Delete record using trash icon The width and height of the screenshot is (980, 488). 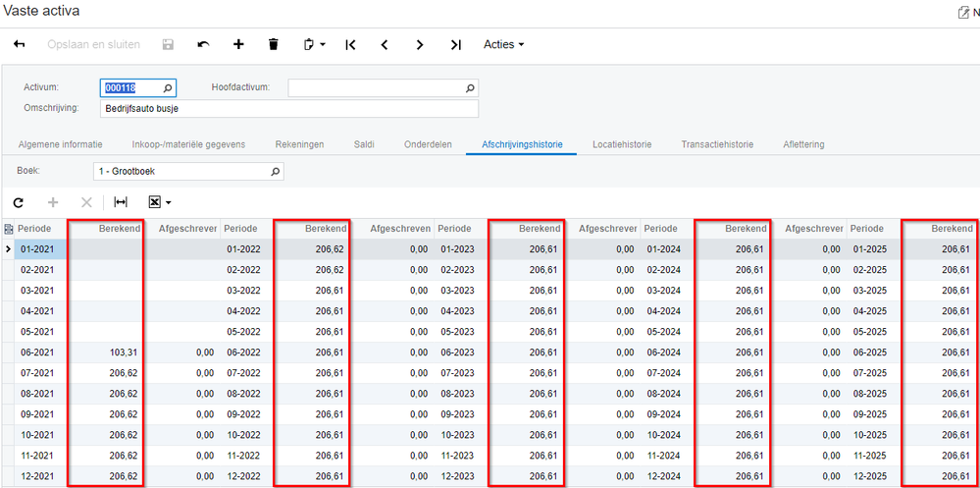pyautogui.click(x=274, y=44)
